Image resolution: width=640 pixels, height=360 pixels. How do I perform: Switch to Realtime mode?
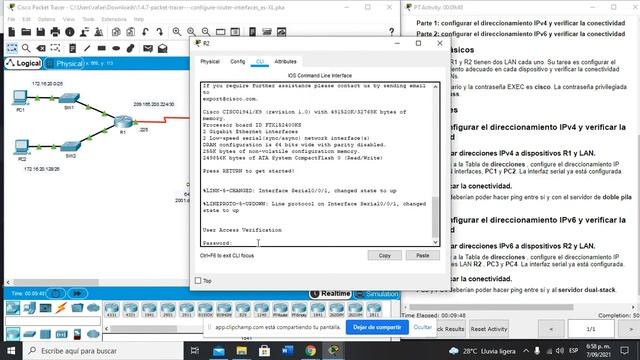click(330, 293)
